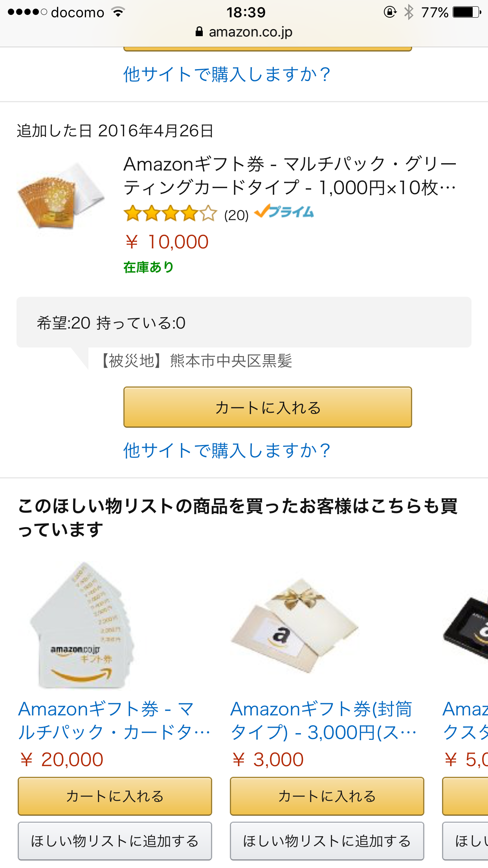
Task: Tap the Bluetooth status icon
Action: pos(409,12)
